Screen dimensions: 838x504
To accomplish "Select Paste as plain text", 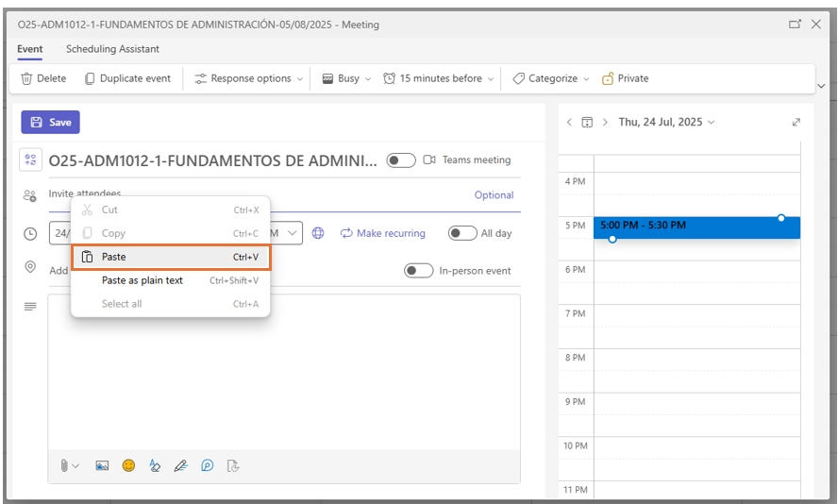I will [x=171, y=280].
